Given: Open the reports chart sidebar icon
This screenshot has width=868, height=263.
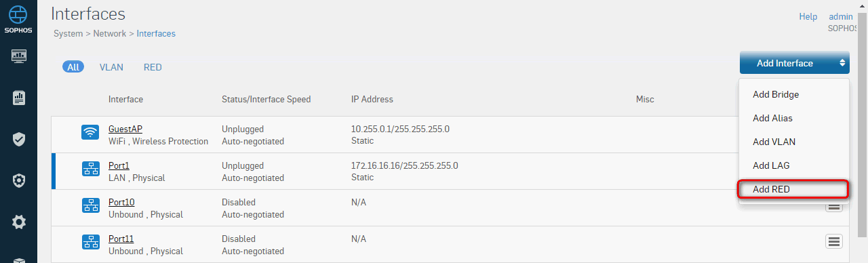Looking at the screenshot, I should pos(19,98).
